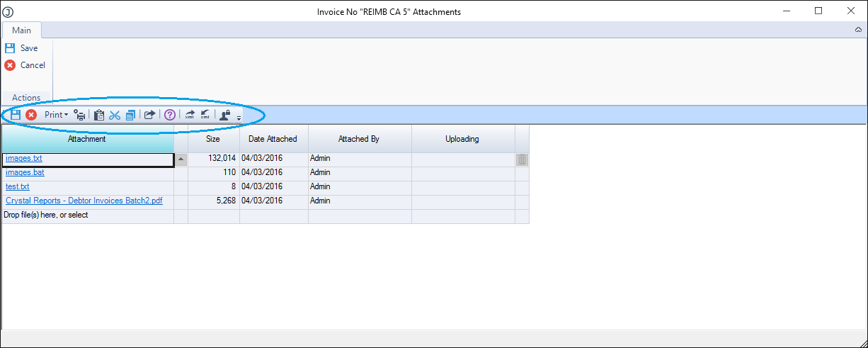Image resolution: width=868 pixels, height=348 pixels.
Task: Collapse the ribbon using the top-right chevron
Action: click(x=858, y=30)
